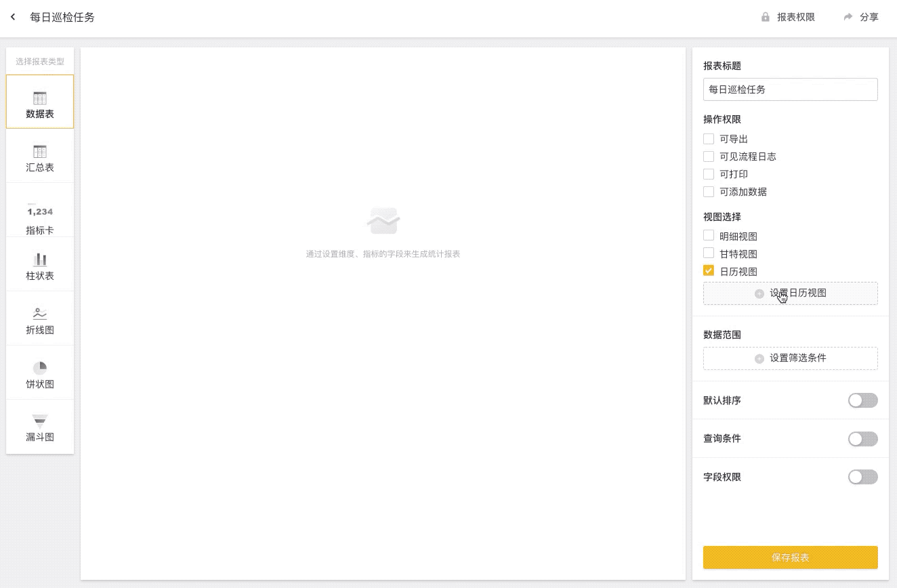897x588 pixels.
Task: Click the 分享 share arrow icon
Action: click(x=848, y=17)
